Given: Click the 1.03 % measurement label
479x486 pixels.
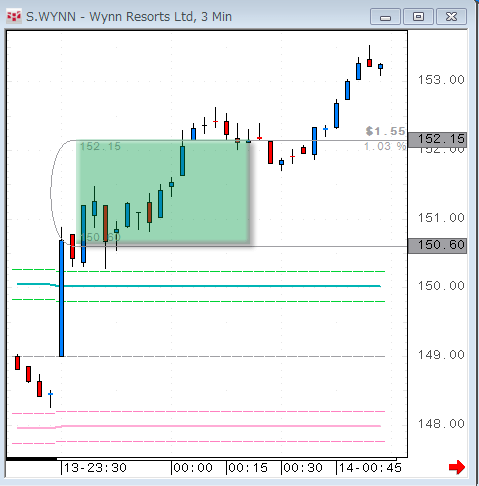Looking at the screenshot, I should pos(385,146).
